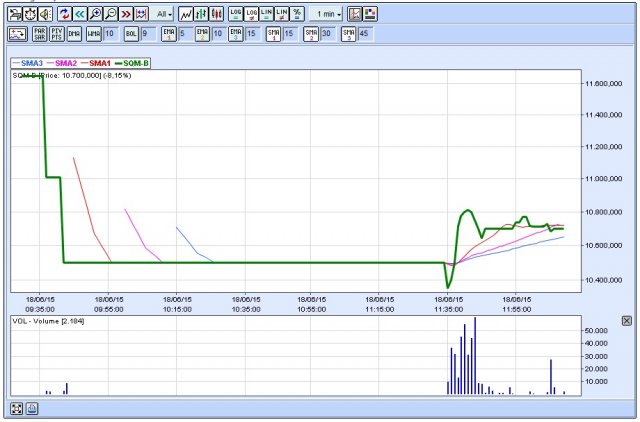Select the bar chart style icon

(x=200, y=14)
